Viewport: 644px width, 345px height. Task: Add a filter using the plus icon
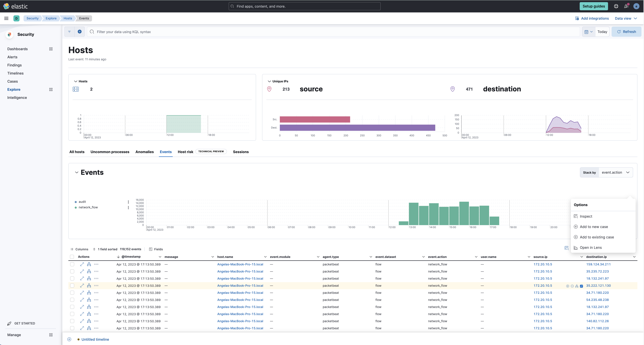coord(80,32)
